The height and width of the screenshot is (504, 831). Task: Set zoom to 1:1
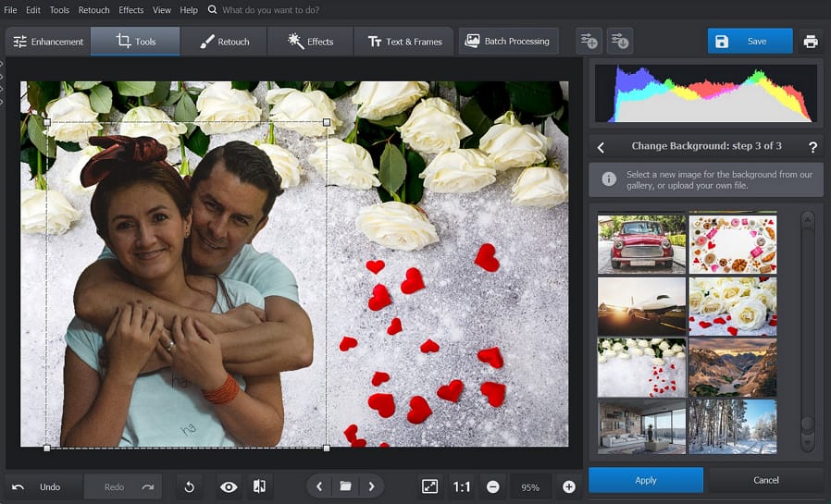(461, 486)
